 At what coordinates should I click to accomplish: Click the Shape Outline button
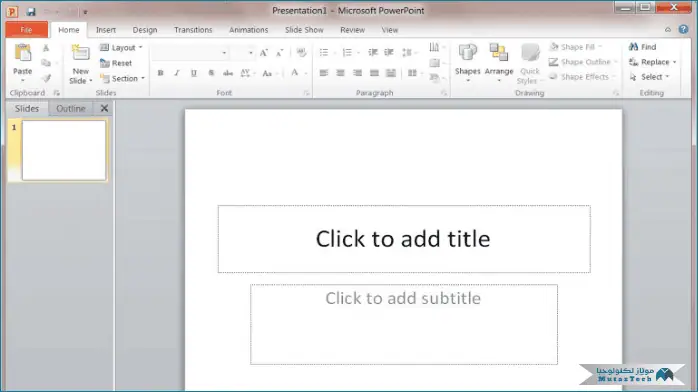pos(583,62)
